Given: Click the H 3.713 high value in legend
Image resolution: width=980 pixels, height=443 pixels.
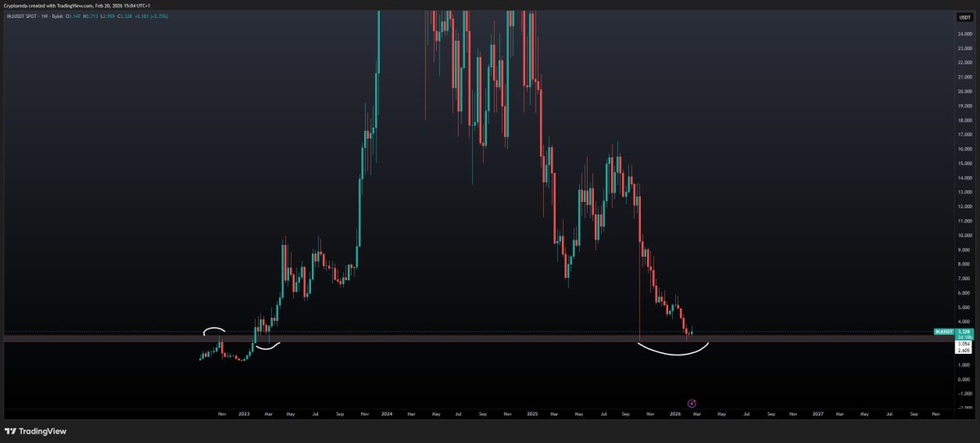Looking at the screenshot, I should 91,16.
